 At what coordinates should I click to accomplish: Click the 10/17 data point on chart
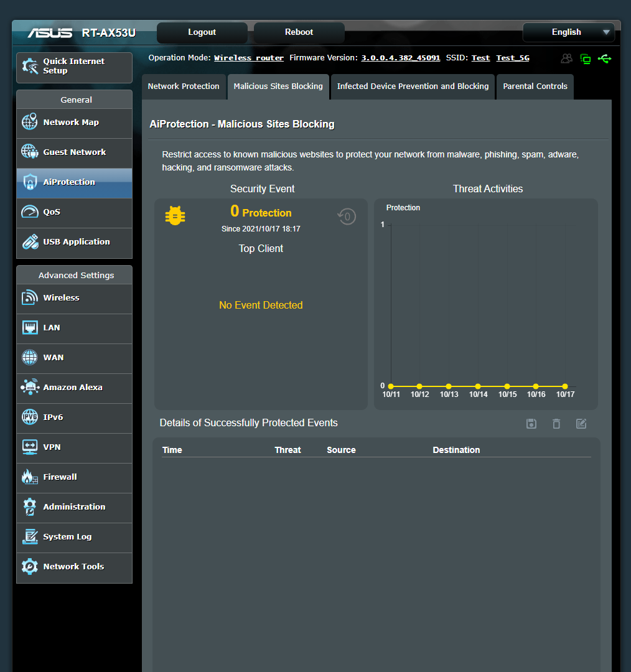pos(565,386)
